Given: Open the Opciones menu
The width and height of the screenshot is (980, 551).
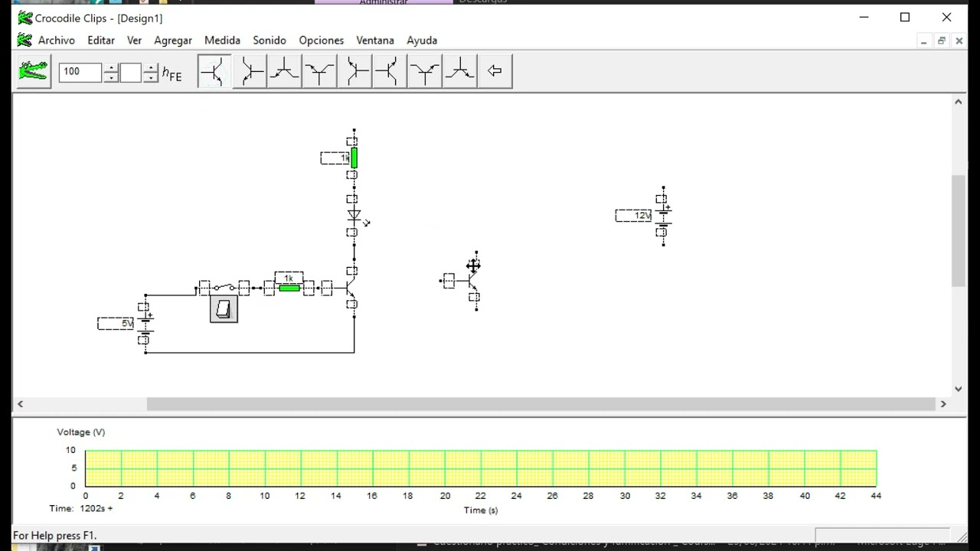Looking at the screenshot, I should coord(322,41).
